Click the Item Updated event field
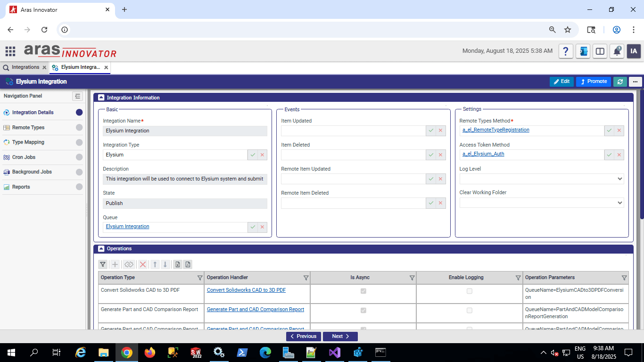 [x=354, y=131]
